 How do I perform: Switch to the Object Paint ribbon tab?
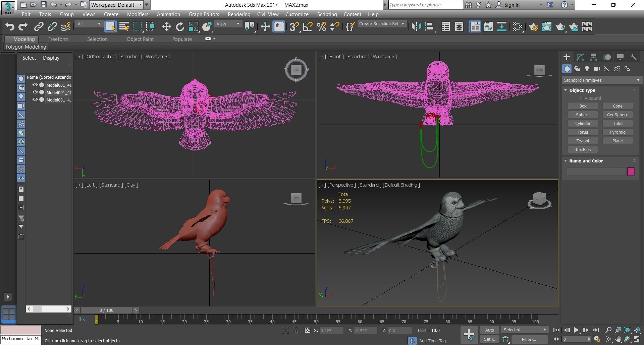(140, 39)
